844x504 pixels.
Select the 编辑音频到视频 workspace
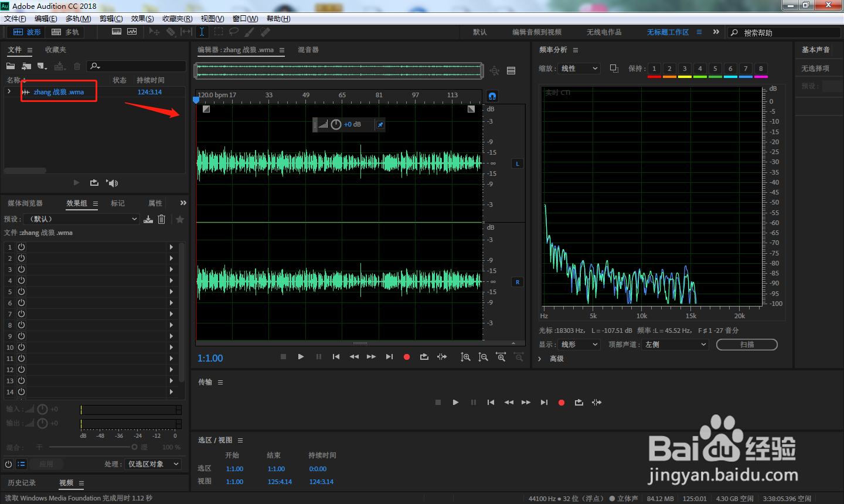click(x=537, y=32)
